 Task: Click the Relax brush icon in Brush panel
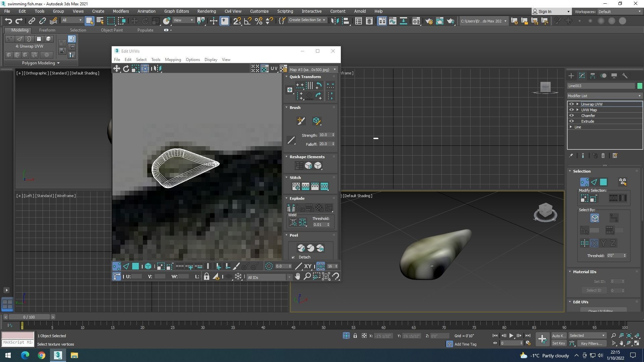pos(316,121)
